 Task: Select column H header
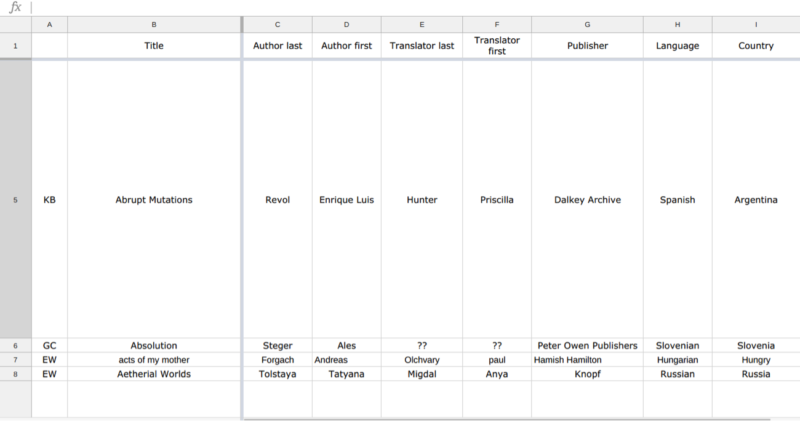tap(678, 24)
